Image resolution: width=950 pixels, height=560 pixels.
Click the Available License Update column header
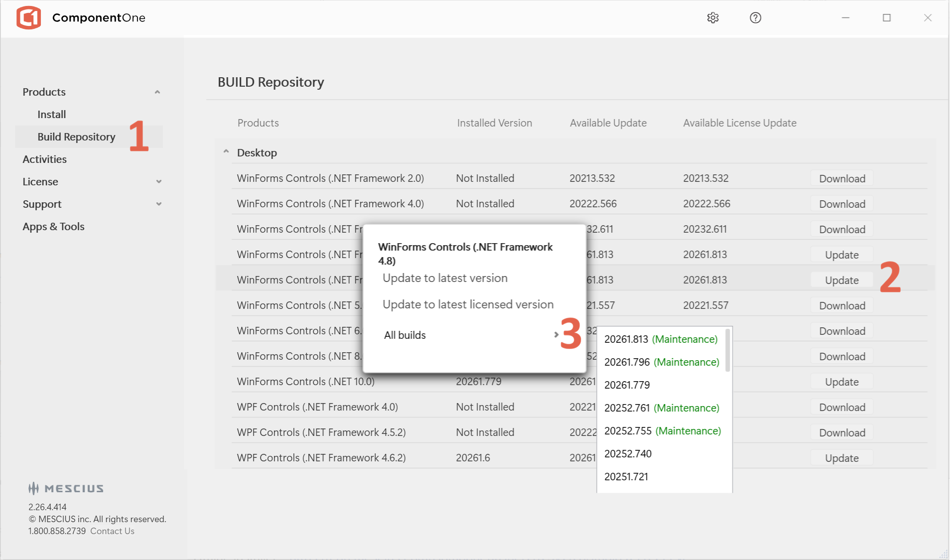[x=739, y=123]
